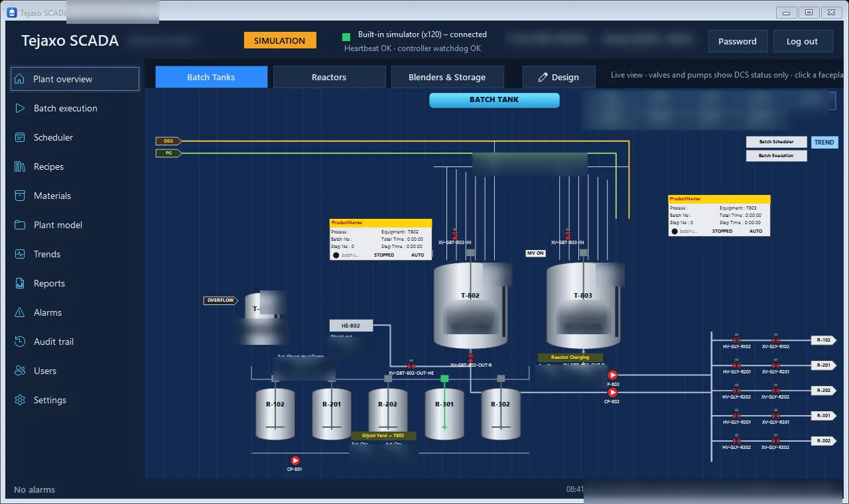
Task: Click the Password button
Action: point(738,41)
